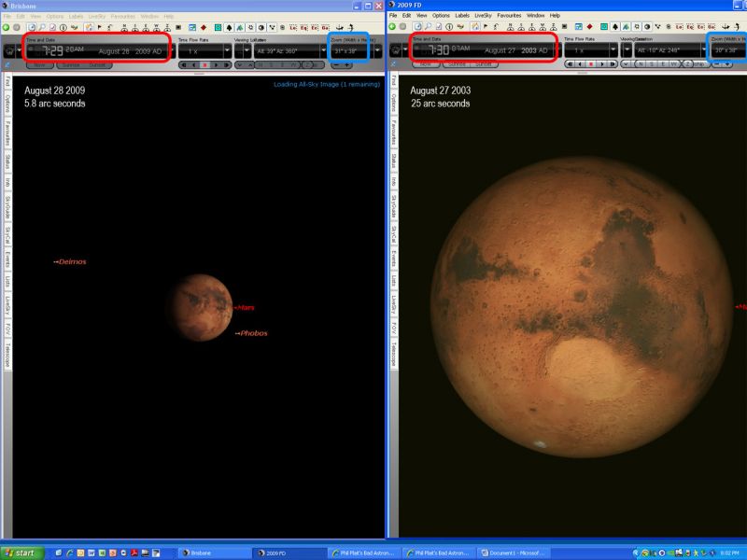Click the North direction icon in 2009 FD toolbar

[510, 27]
